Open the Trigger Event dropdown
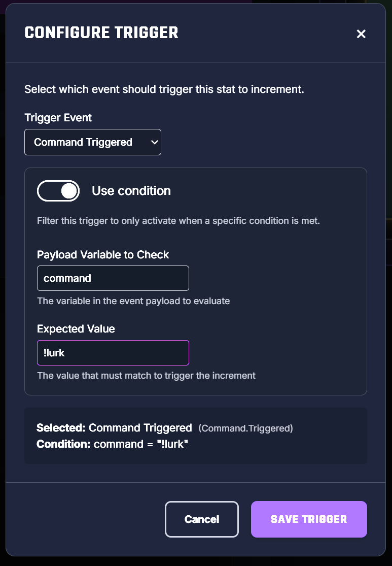Image resolution: width=392 pixels, height=566 pixels. pyautogui.click(x=92, y=142)
